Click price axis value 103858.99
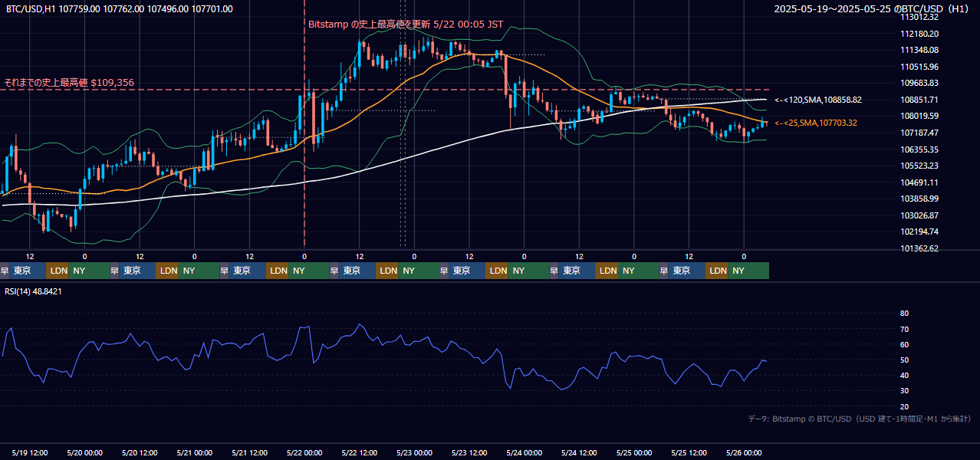The image size is (980, 460). point(919,199)
